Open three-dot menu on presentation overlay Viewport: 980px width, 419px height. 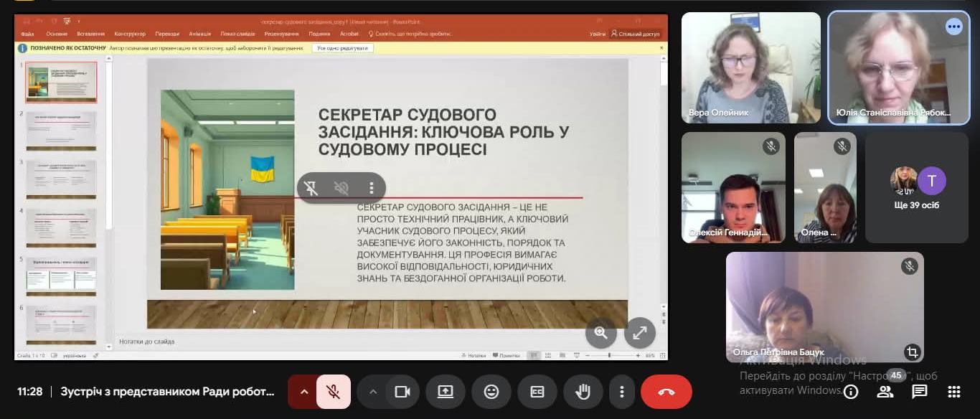pos(371,188)
